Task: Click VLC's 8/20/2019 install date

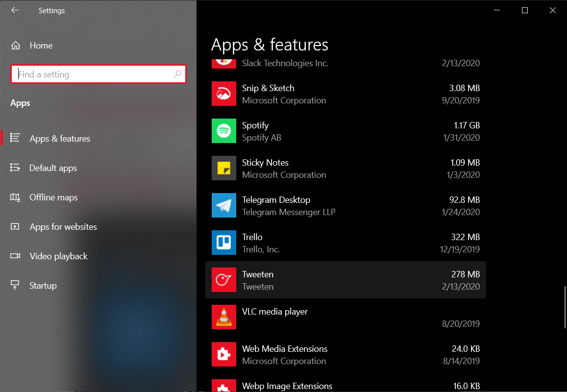Action: [x=461, y=324]
